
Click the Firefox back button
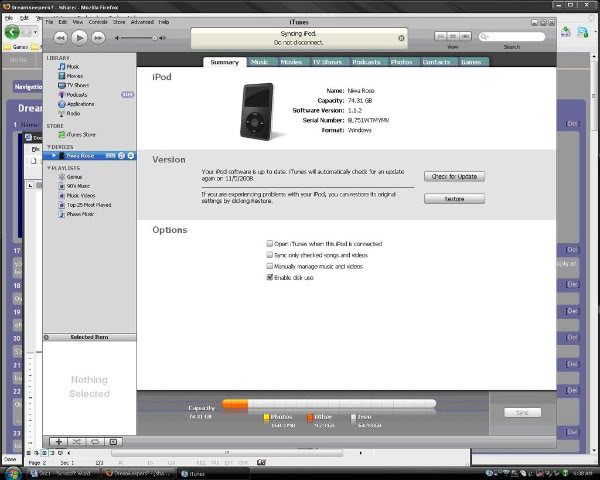tap(12, 32)
